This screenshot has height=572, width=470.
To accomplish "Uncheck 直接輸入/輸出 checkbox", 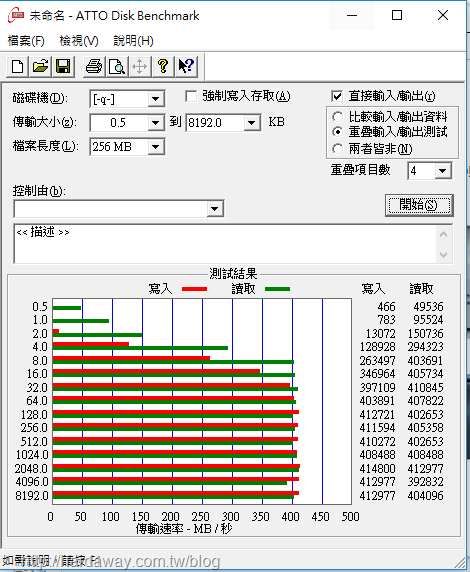I will (x=337, y=96).
